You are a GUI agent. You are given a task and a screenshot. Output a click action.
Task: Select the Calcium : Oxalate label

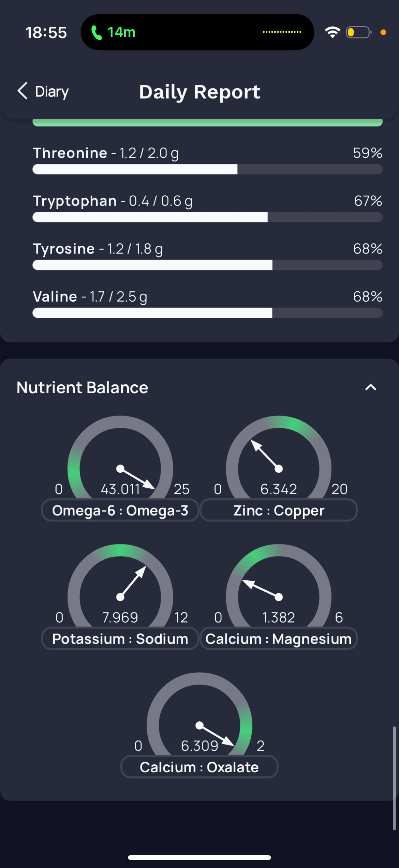(199, 767)
